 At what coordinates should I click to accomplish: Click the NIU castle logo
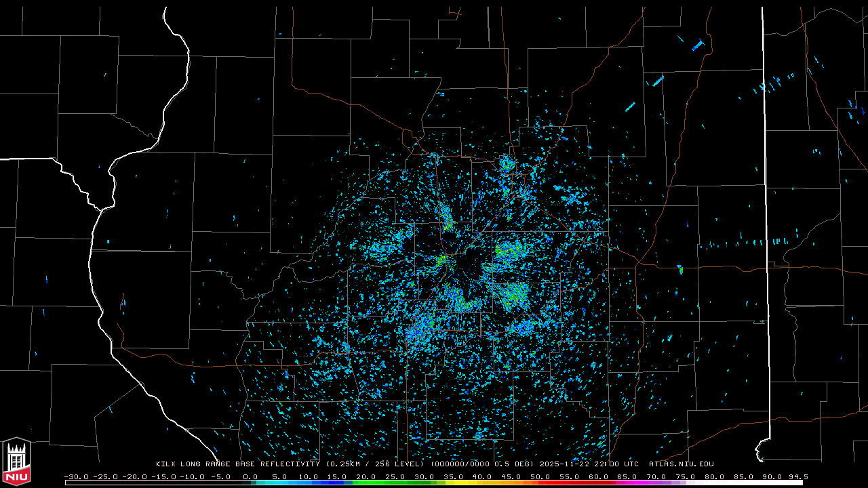[16, 462]
